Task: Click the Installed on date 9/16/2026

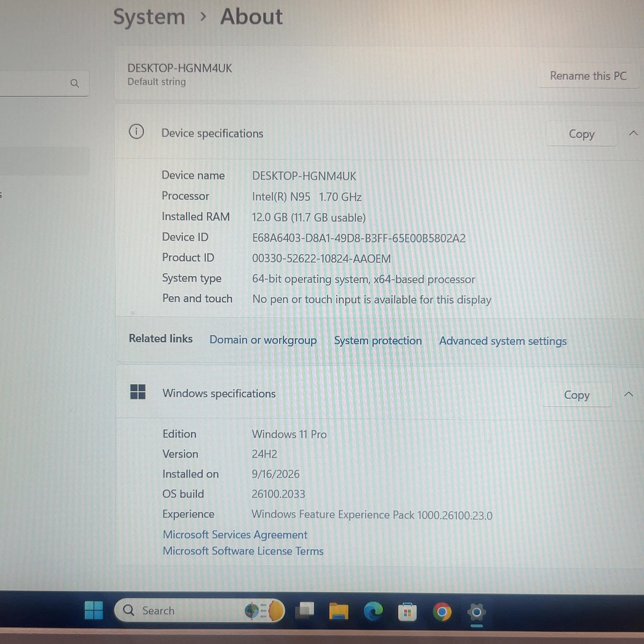Action: [x=276, y=474]
